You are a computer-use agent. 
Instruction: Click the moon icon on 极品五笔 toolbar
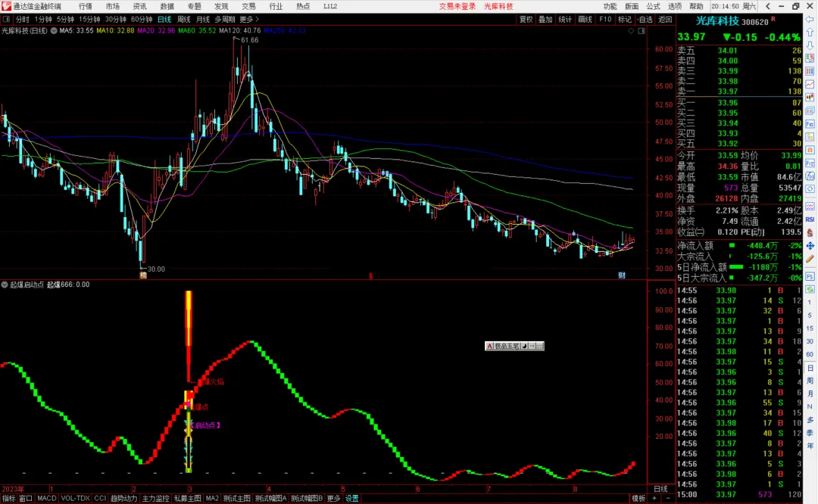pyautogui.click(x=524, y=346)
